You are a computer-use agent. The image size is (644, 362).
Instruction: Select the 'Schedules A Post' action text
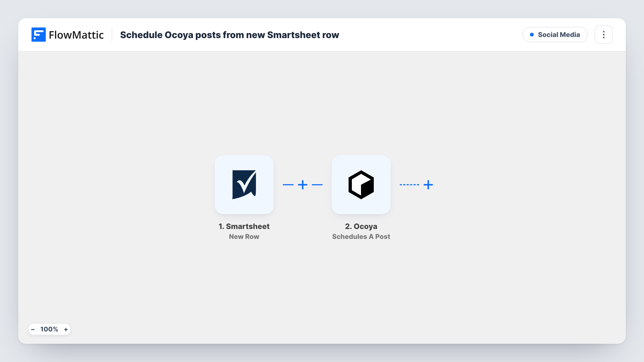point(361,237)
